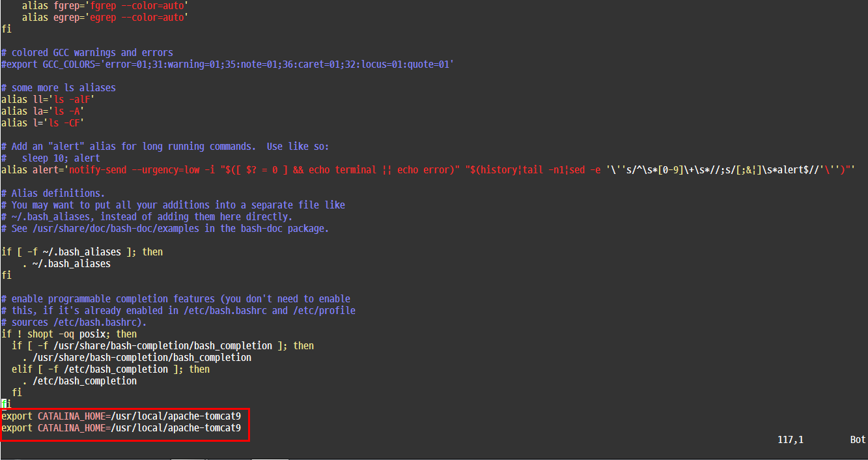Click the '. ~/.bash_aliases' source line
868x460 pixels.
point(66,263)
